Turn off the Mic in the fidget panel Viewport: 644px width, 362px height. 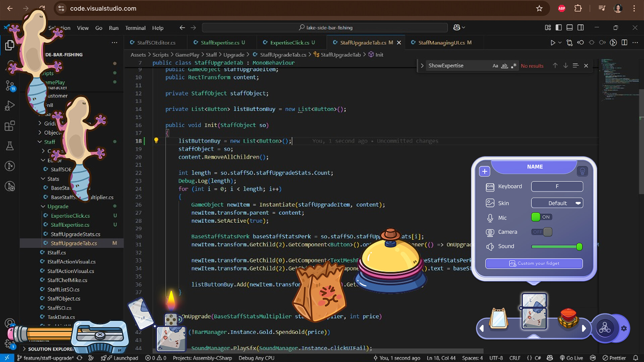[541, 217]
